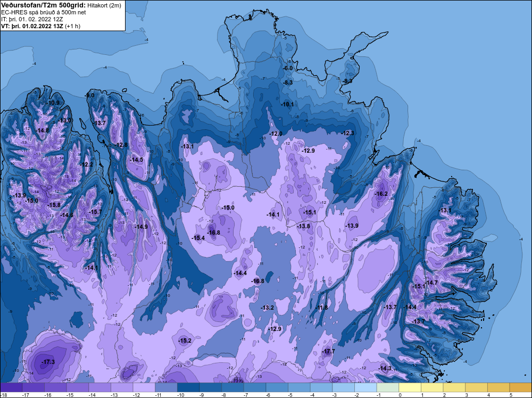The height and width of the screenshot is (398, 532).
Task: Select the -14.5 temperature label
Action: point(137,160)
